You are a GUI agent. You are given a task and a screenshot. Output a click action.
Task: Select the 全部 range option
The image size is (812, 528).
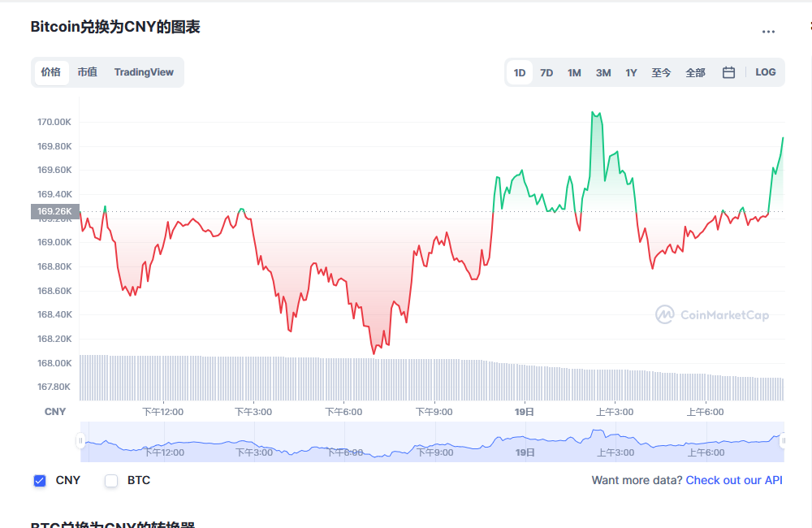tap(695, 72)
